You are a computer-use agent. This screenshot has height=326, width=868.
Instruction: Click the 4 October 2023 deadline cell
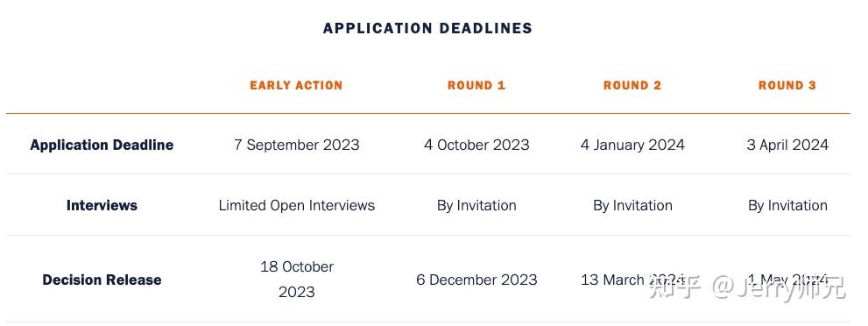[x=476, y=145]
